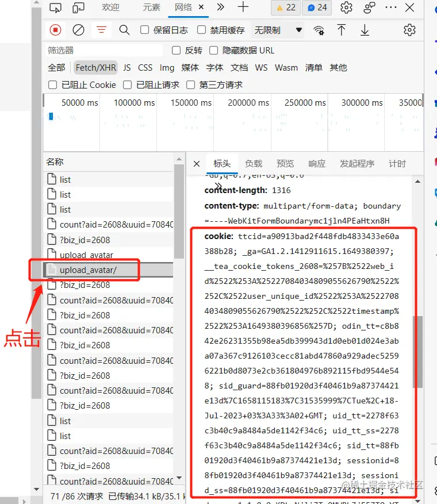
Task: Switch to the Elements tab
Action: pos(151,7)
